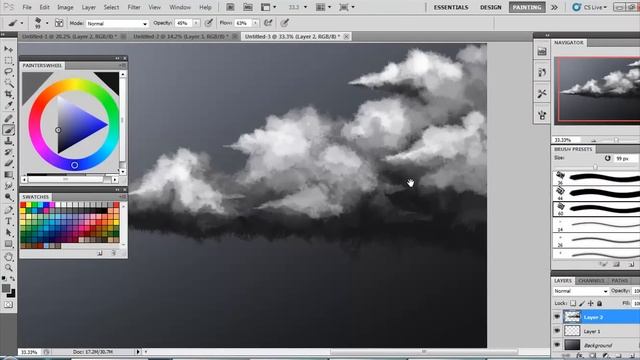This screenshot has height=360, width=640.
Task: Switch to the Design workspace
Action: pos(491,7)
